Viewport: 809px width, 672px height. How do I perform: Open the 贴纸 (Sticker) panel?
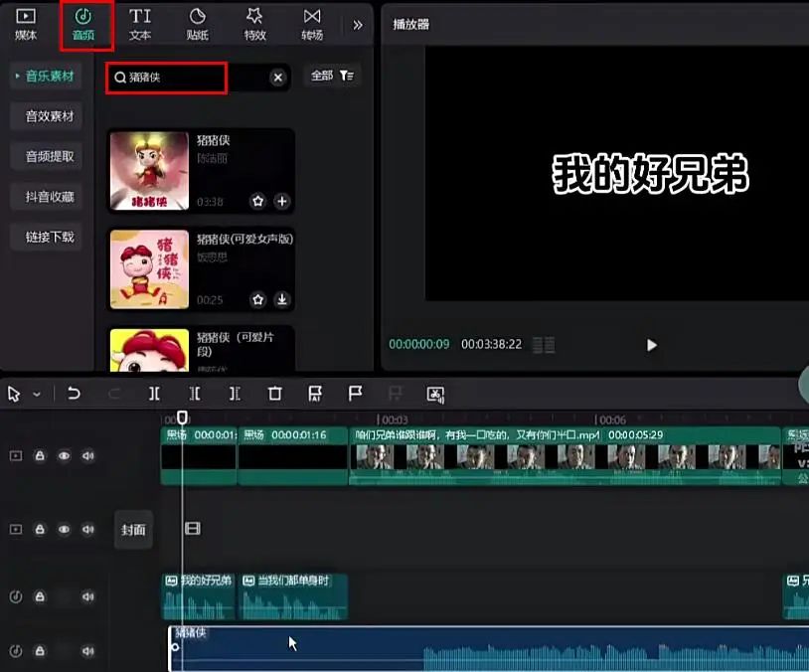coord(197,25)
